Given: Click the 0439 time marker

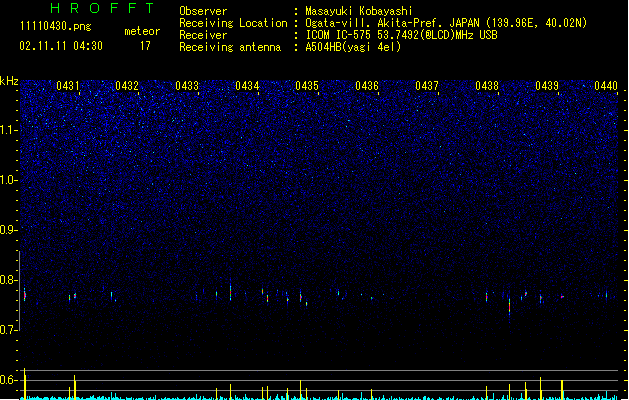Looking at the screenshot, I should (x=547, y=86).
